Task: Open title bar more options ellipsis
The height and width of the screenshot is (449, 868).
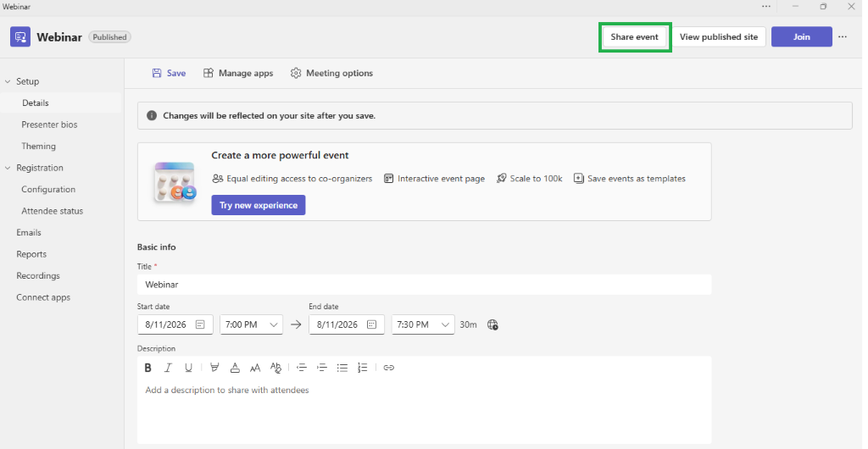Action: coord(766,7)
